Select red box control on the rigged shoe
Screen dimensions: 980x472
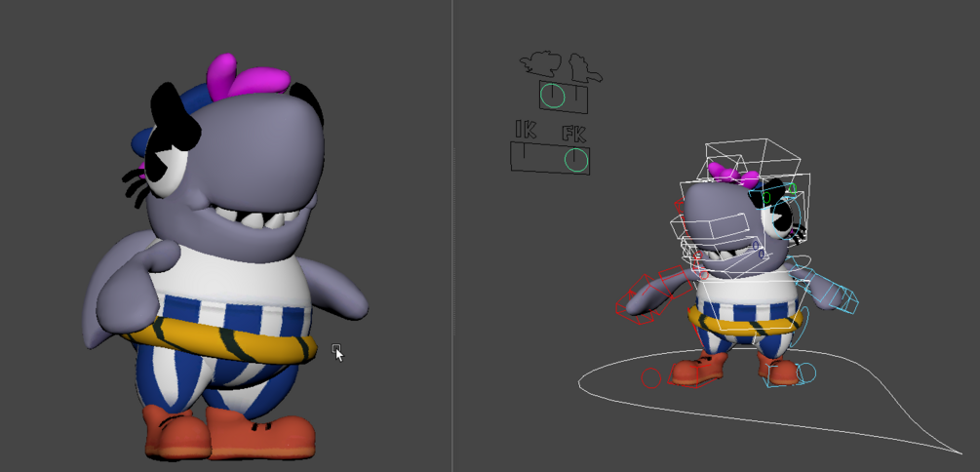(690, 374)
